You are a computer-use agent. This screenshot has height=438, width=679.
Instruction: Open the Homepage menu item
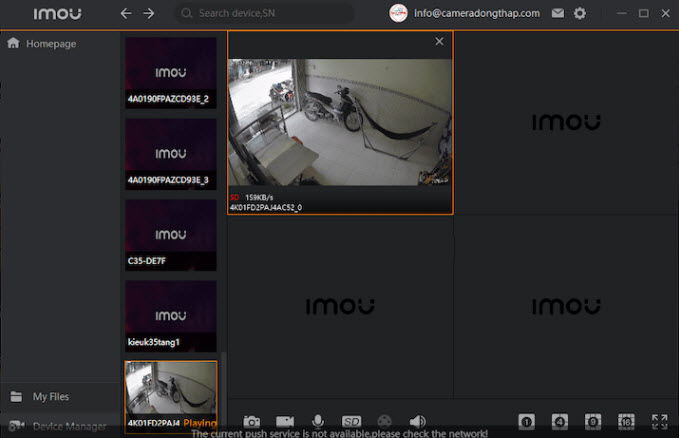click(x=50, y=44)
